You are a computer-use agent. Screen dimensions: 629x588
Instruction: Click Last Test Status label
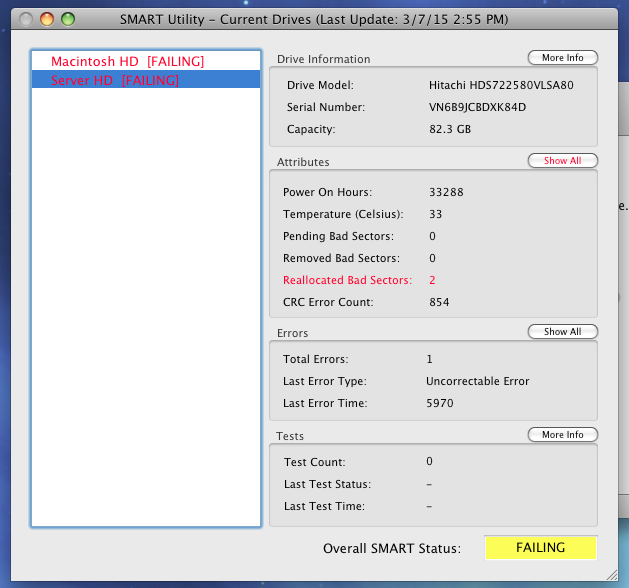coord(327,484)
